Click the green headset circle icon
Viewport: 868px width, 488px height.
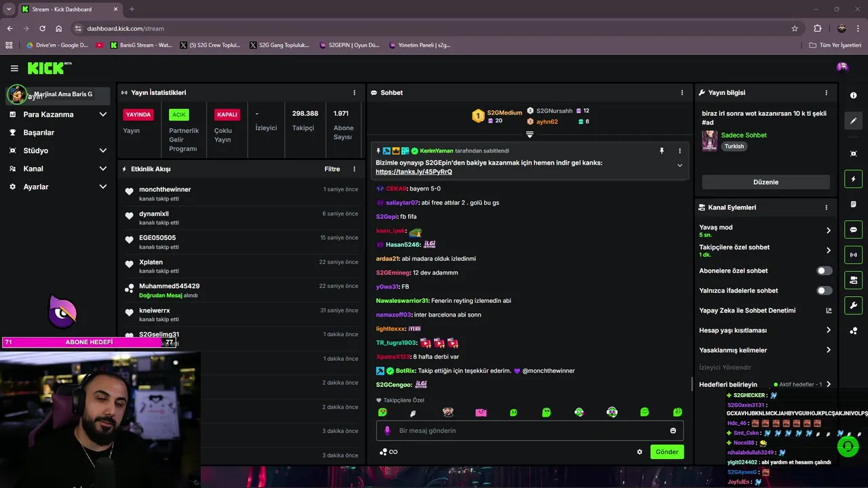pyautogui.click(x=848, y=446)
